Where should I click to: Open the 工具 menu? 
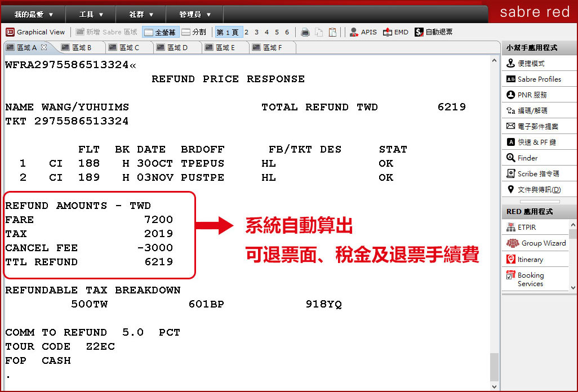(x=91, y=15)
